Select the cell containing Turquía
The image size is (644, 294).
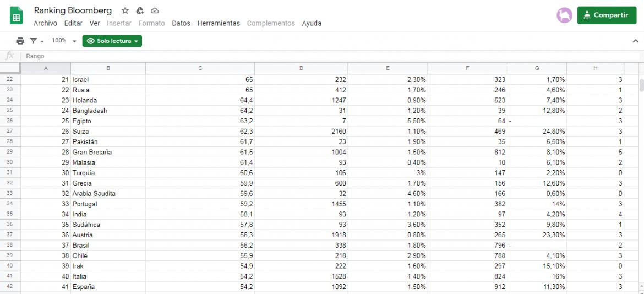(108, 173)
